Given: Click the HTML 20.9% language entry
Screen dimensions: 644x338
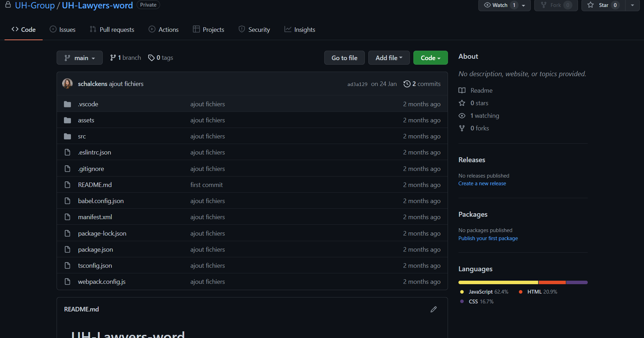Looking at the screenshot, I should point(538,292).
